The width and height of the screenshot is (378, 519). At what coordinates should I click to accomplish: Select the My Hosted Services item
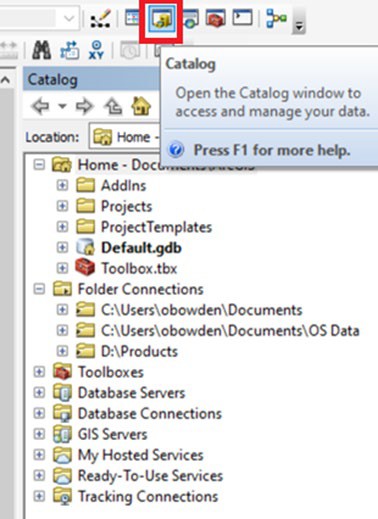click(x=140, y=455)
